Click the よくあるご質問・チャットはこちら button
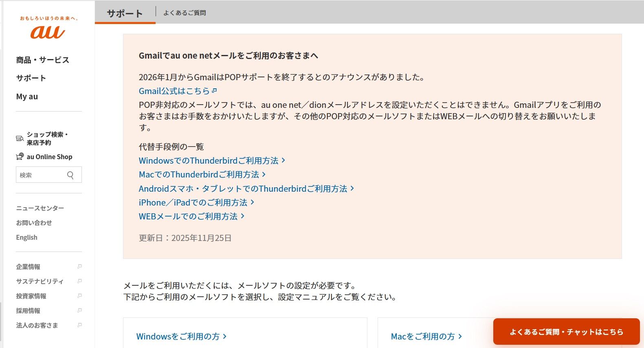The image size is (644, 348). (x=567, y=332)
